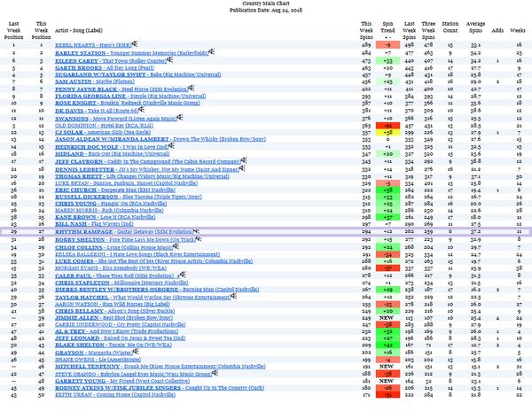Open Dierks Bentley w/Brothers Osborne Burning Man link
This screenshot has height=411, width=532.
point(157,290)
